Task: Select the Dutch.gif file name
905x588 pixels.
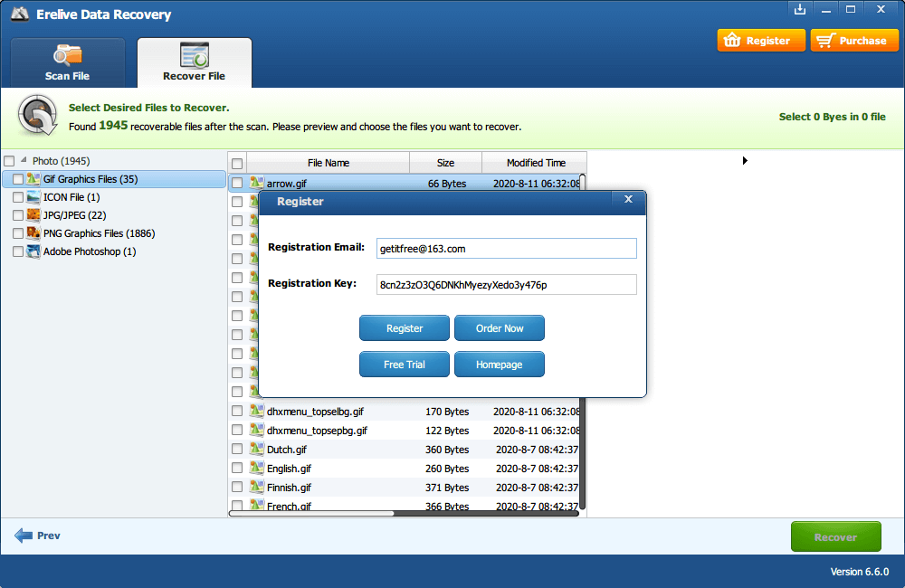Action: coord(287,450)
